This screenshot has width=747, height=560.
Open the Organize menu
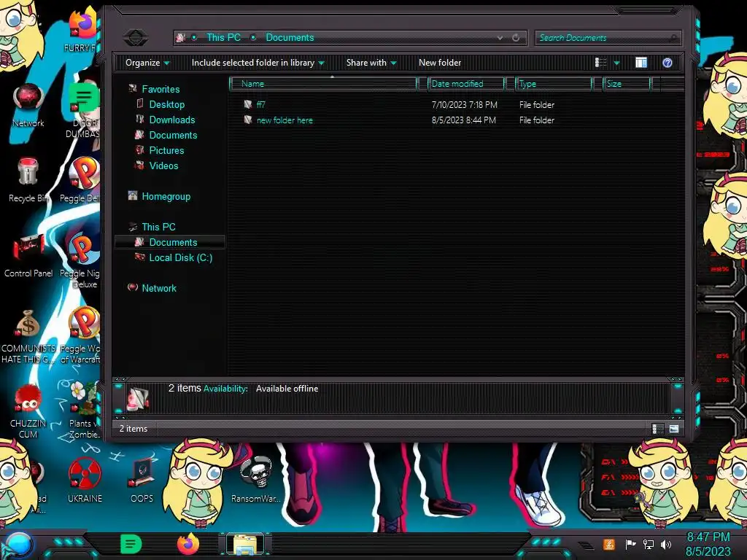click(x=147, y=63)
